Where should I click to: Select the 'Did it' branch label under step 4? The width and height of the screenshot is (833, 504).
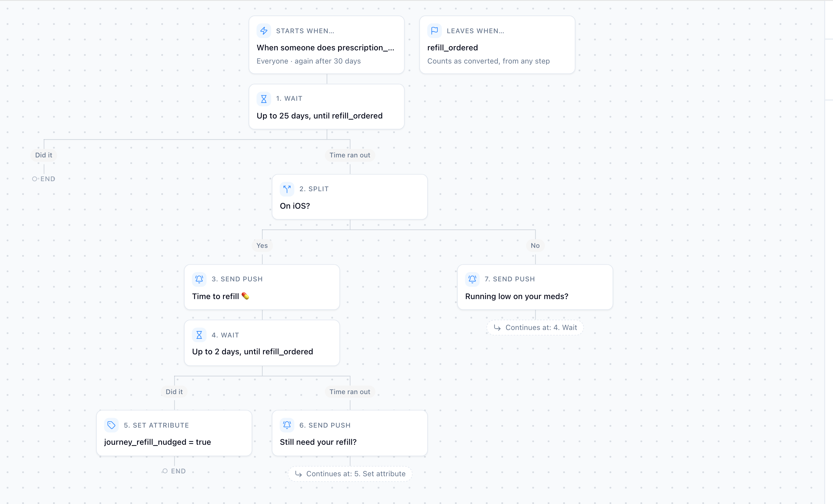(174, 392)
